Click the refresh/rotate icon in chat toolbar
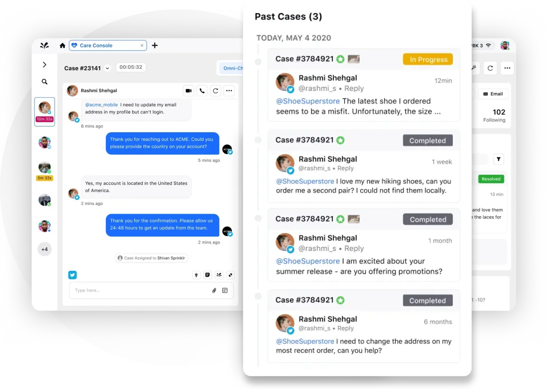This screenshot has width=548, height=392. click(x=215, y=91)
